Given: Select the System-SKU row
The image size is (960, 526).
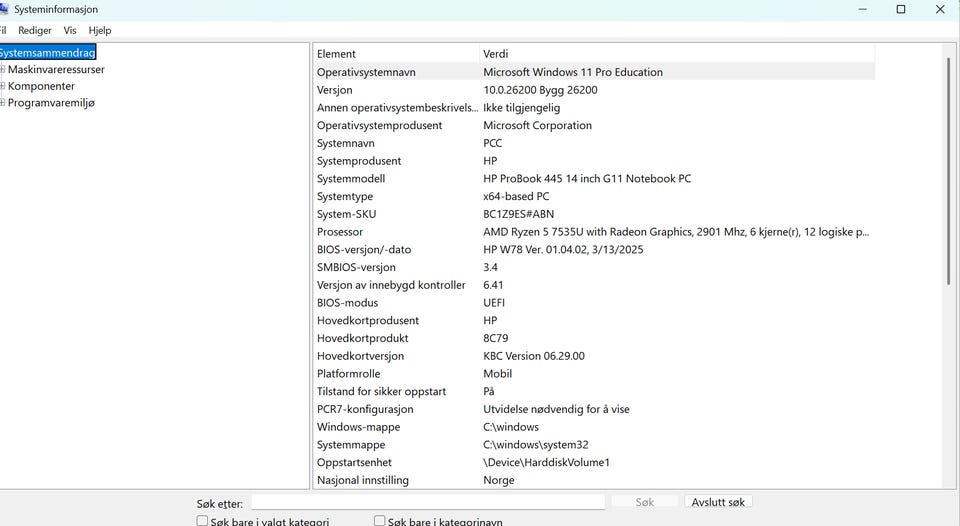Looking at the screenshot, I should (x=594, y=214).
